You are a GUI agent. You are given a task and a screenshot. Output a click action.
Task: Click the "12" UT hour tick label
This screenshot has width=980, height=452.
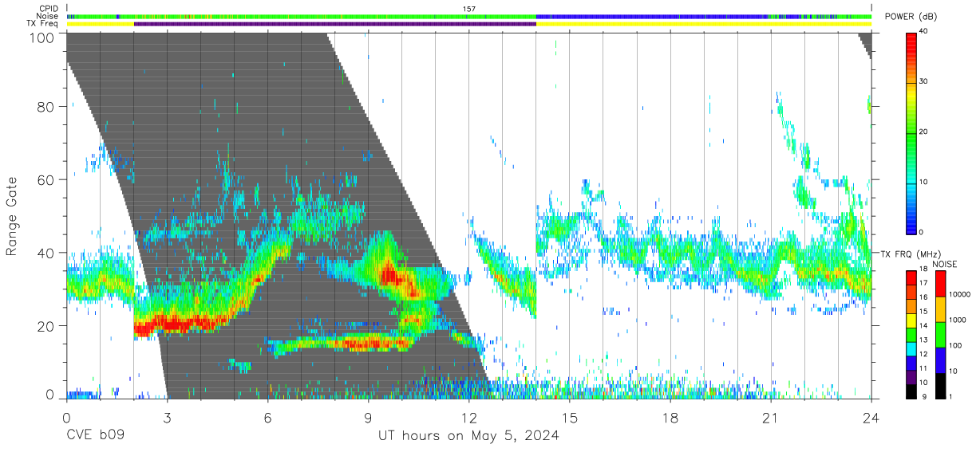point(469,418)
